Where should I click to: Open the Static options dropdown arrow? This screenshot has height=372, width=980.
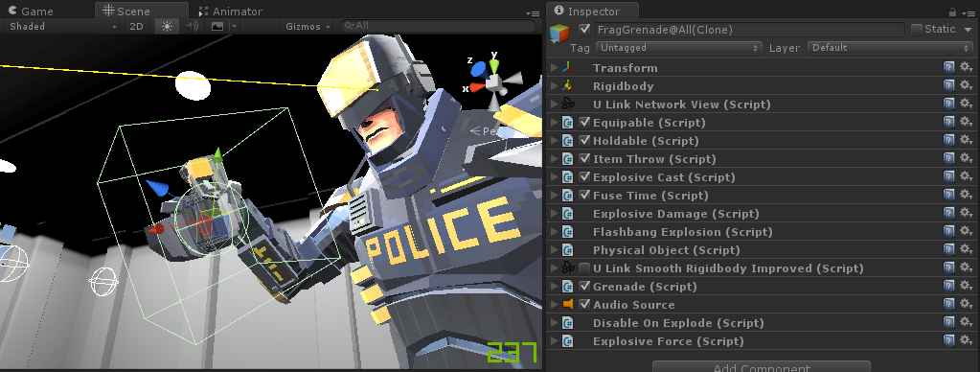[x=969, y=30]
